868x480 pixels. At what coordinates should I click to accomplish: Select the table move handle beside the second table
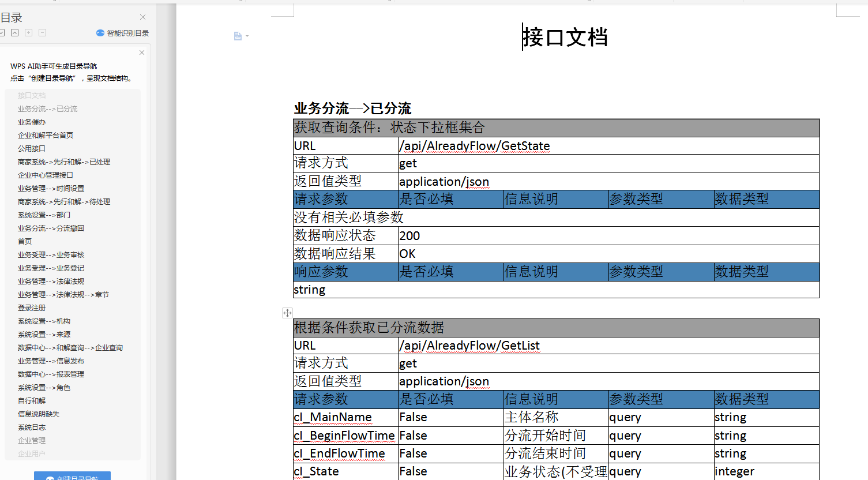coord(287,312)
